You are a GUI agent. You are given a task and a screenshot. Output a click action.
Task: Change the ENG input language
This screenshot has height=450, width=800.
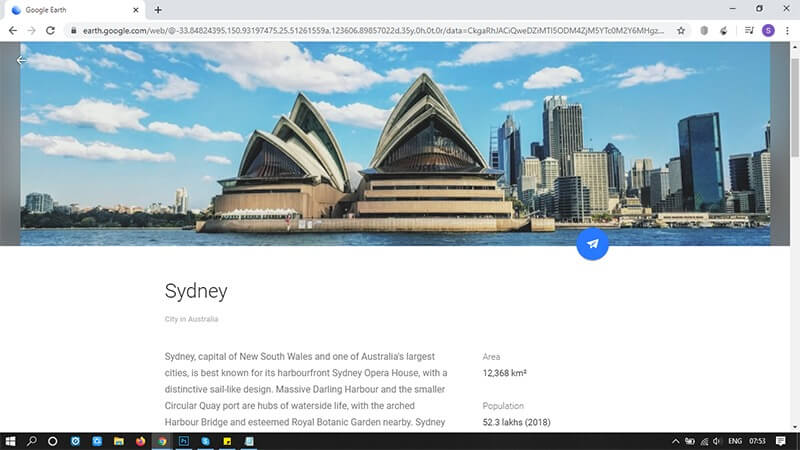pyautogui.click(x=735, y=441)
